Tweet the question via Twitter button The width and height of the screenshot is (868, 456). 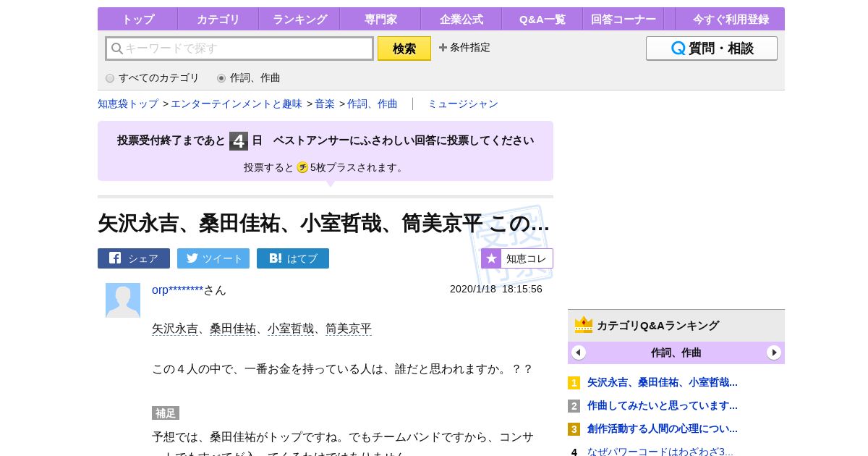(213, 258)
